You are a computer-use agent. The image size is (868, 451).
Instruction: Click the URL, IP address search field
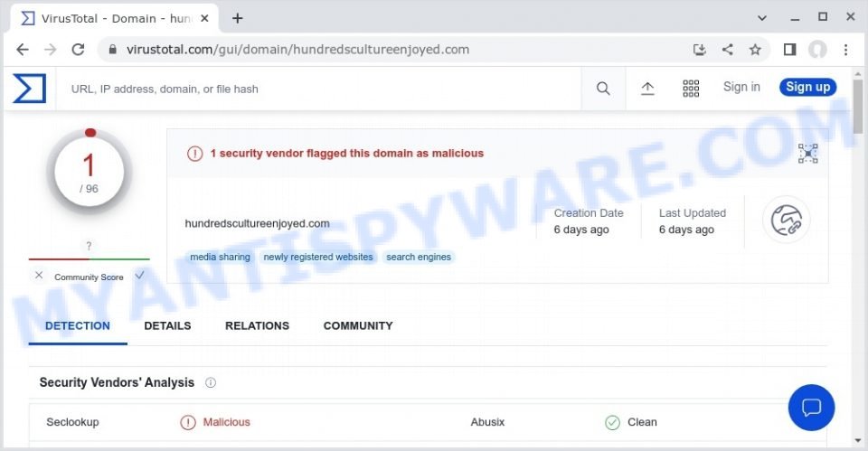pos(318,89)
